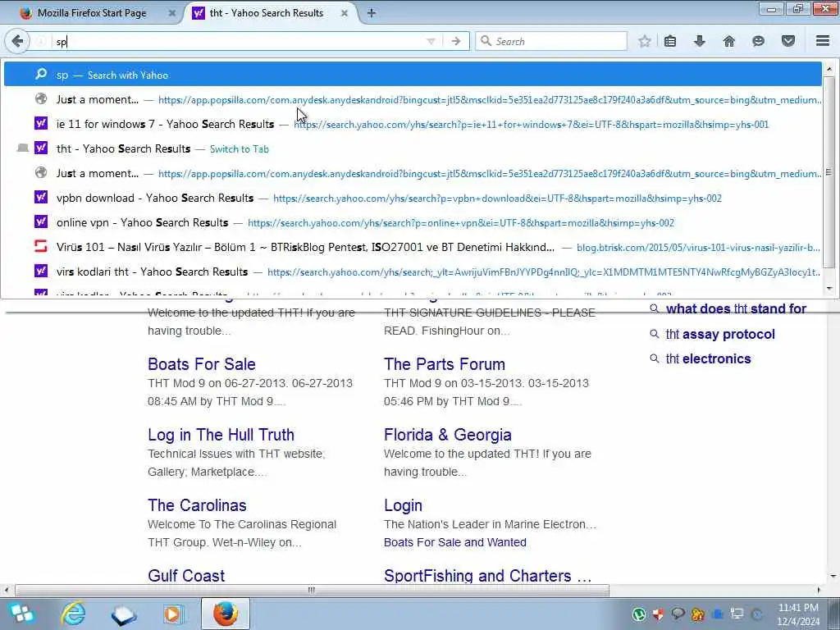Open 'Florida & Georgia' link
Screen dimensions: 840x630
tap(447, 435)
